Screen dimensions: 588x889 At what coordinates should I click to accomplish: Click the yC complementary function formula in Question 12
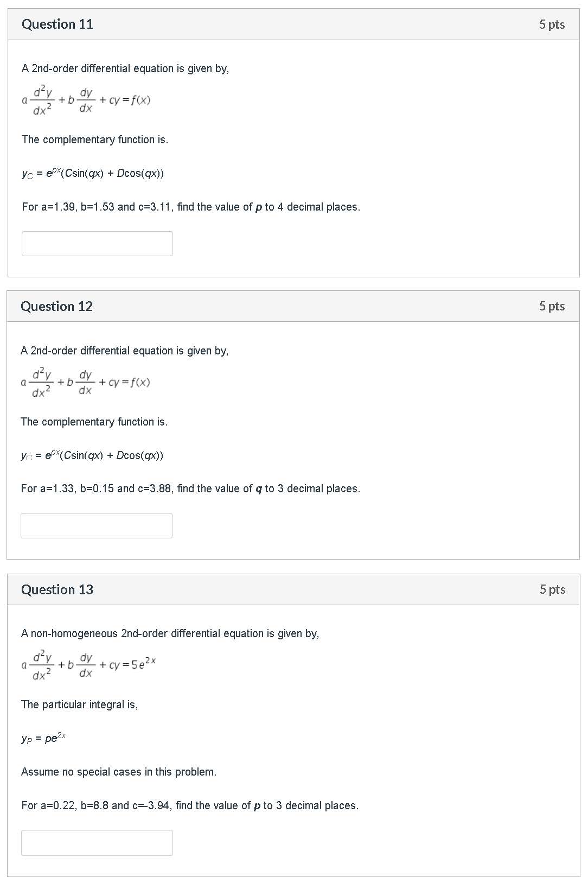(x=92, y=455)
